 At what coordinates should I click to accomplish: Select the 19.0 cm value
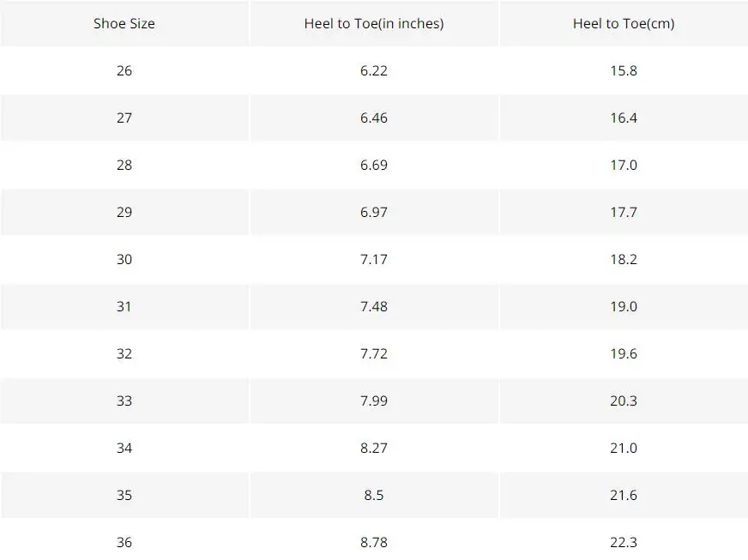624,307
